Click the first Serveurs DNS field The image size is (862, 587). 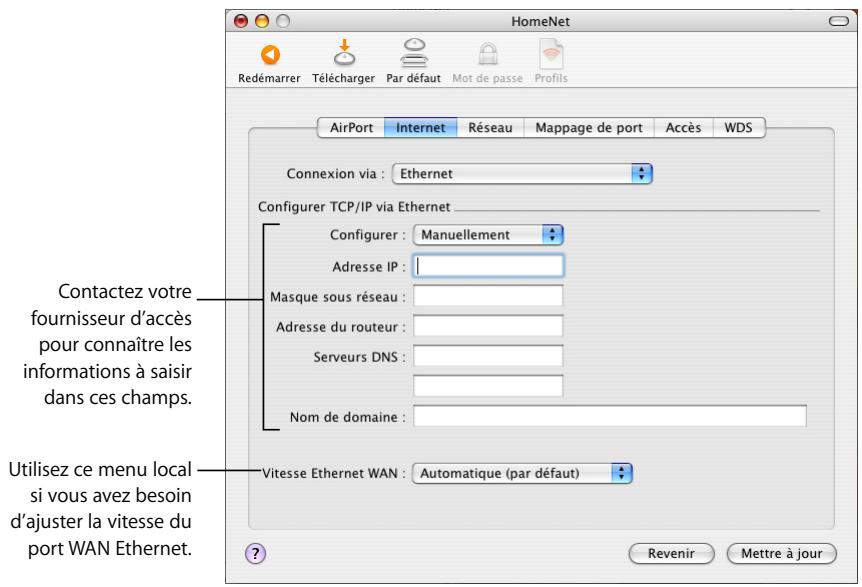(x=488, y=356)
